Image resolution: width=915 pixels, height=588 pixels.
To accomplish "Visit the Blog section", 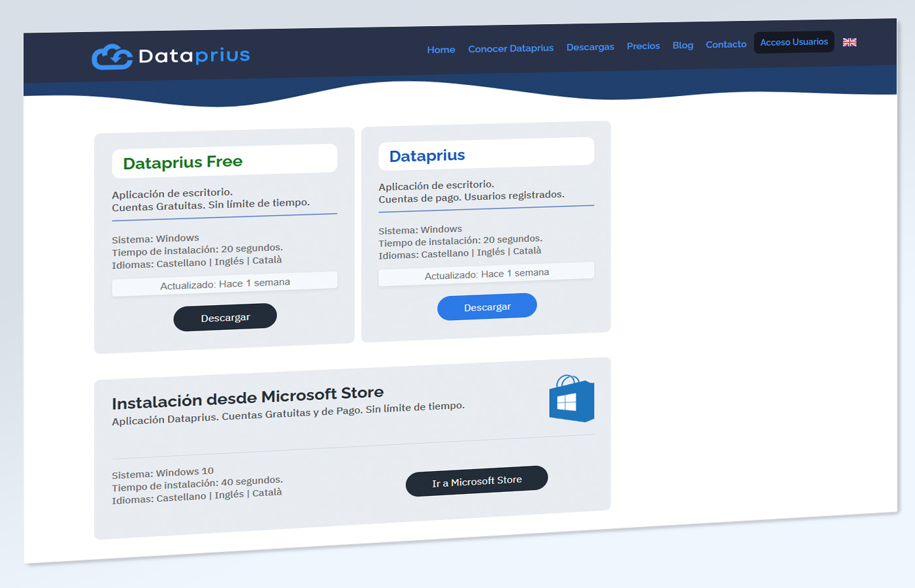I will [x=682, y=45].
